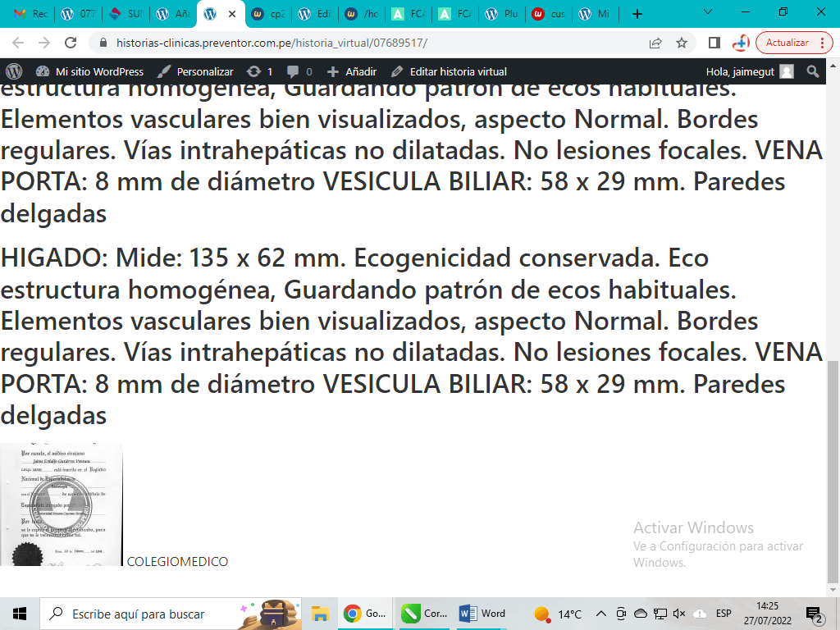Screen dimensions: 840x630
Task: Click the COLEGIOMEDICO caption text
Action: coord(177,561)
